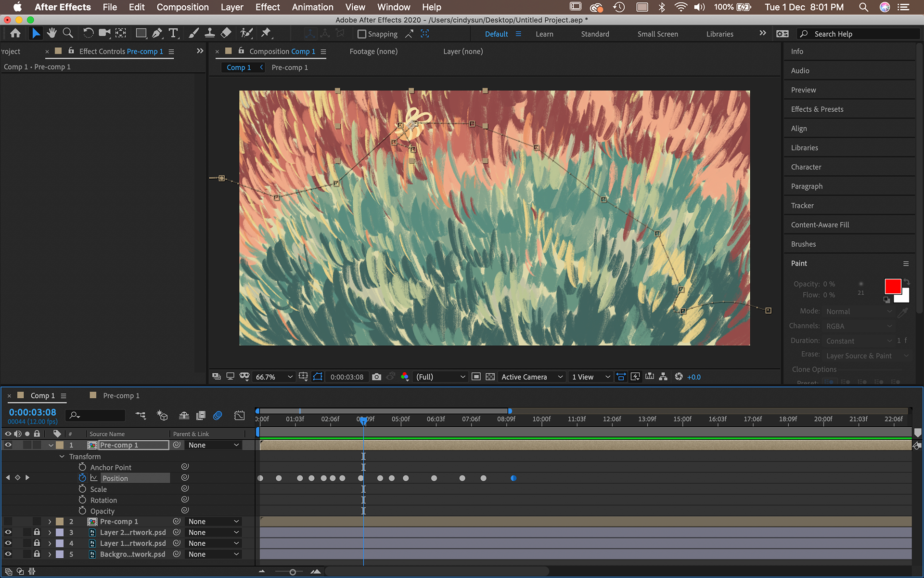This screenshot has height=578, width=924.
Task: Switch to the Standard workspace
Action: tap(595, 34)
